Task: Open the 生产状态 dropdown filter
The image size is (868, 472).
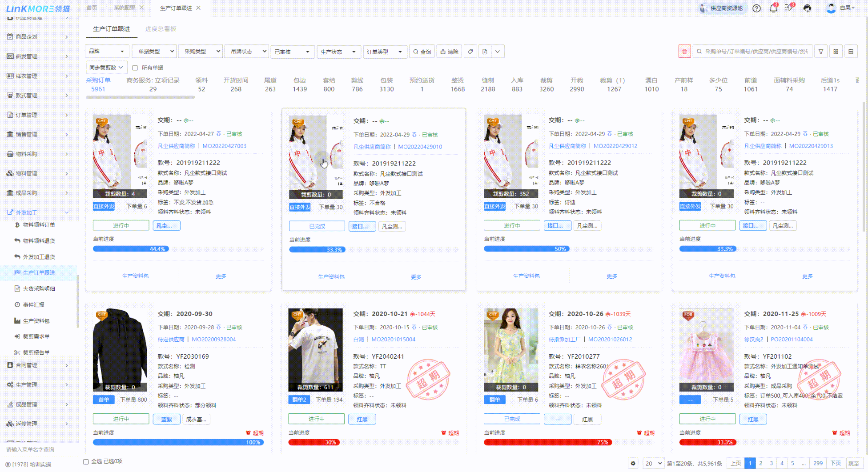Action: (x=338, y=52)
